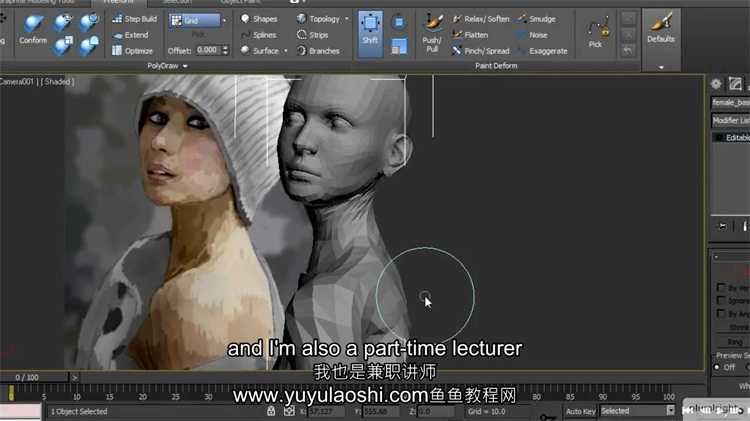The height and width of the screenshot is (421, 750).
Task: Click the gear icon above command panel
Action: [x=716, y=84]
